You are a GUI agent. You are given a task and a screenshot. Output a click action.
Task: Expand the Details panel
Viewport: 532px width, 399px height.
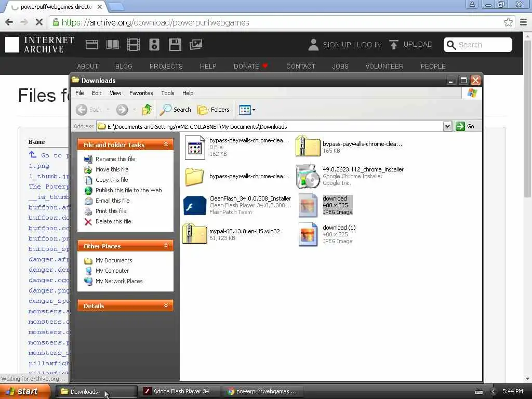point(166,305)
